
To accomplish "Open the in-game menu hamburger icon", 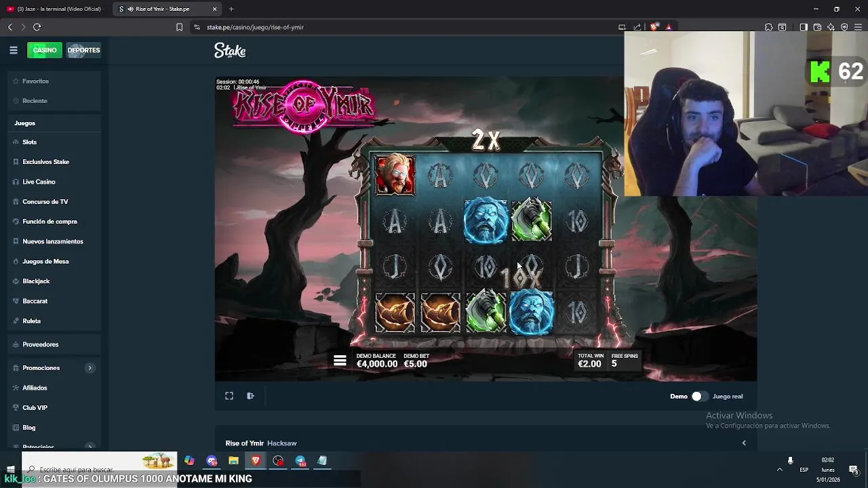I will tap(340, 361).
